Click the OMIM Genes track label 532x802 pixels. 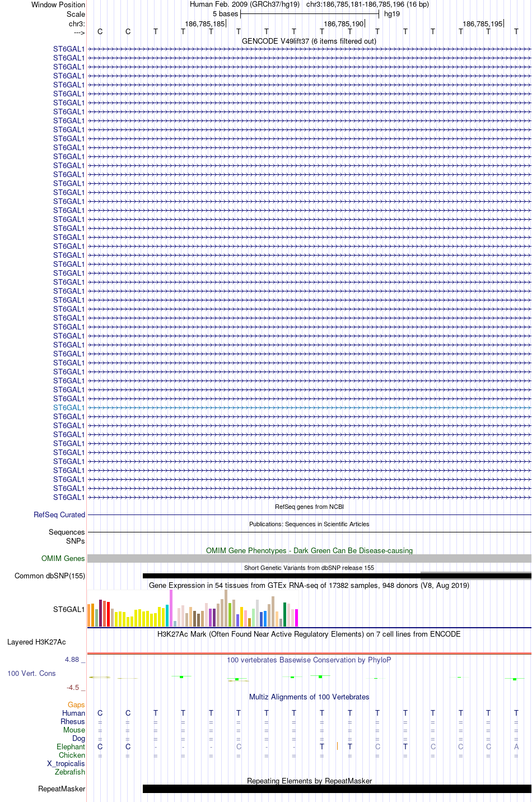pos(63,558)
